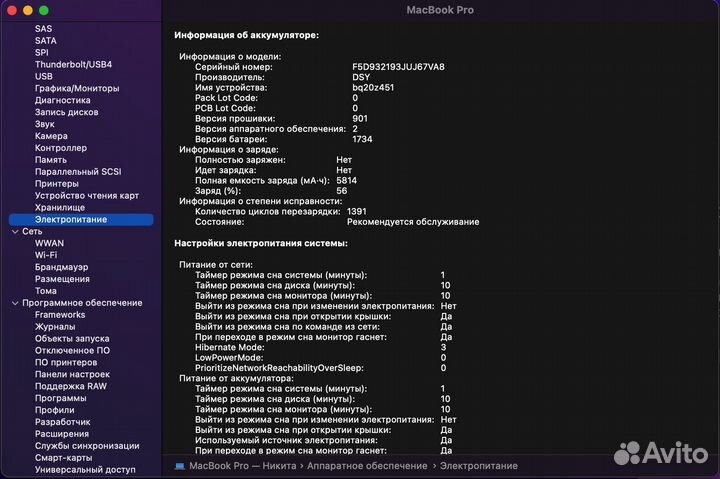Select SATA in the sidebar
The image size is (720, 479).
click(x=45, y=40)
